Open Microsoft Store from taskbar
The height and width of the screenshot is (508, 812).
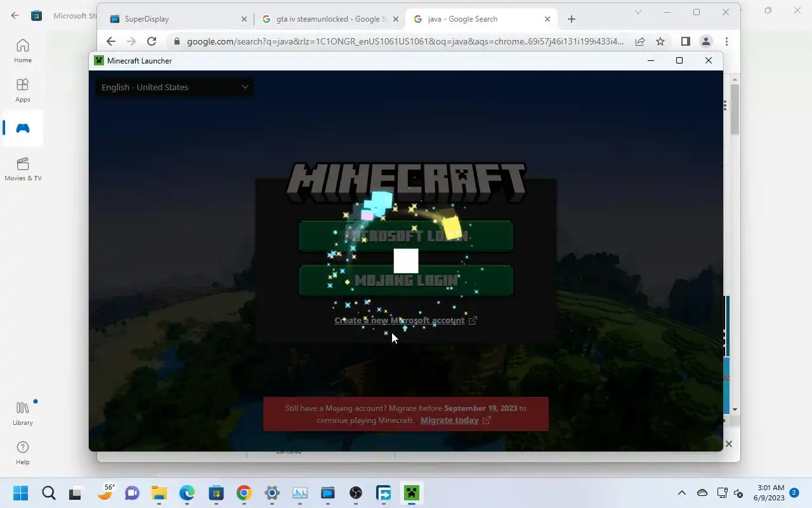216,493
